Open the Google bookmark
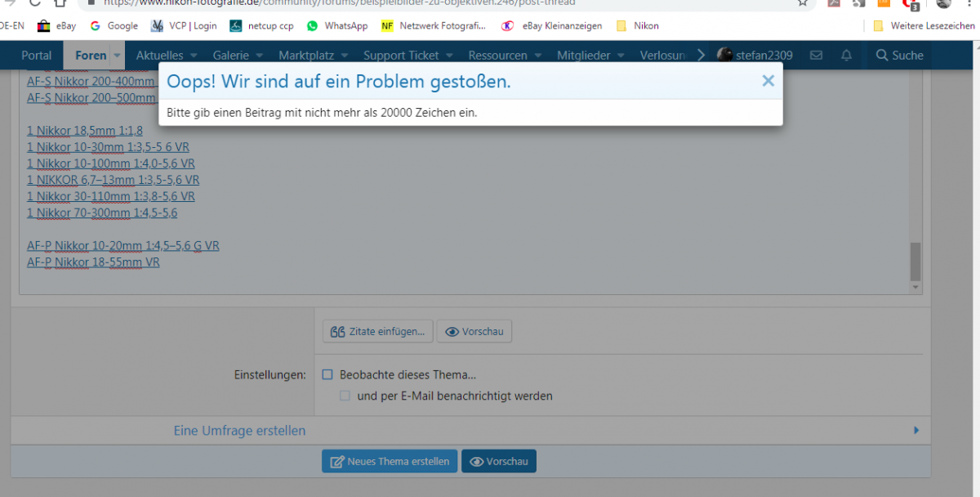The height and width of the screenshot is (497, 980). click(x=114, y=26)
